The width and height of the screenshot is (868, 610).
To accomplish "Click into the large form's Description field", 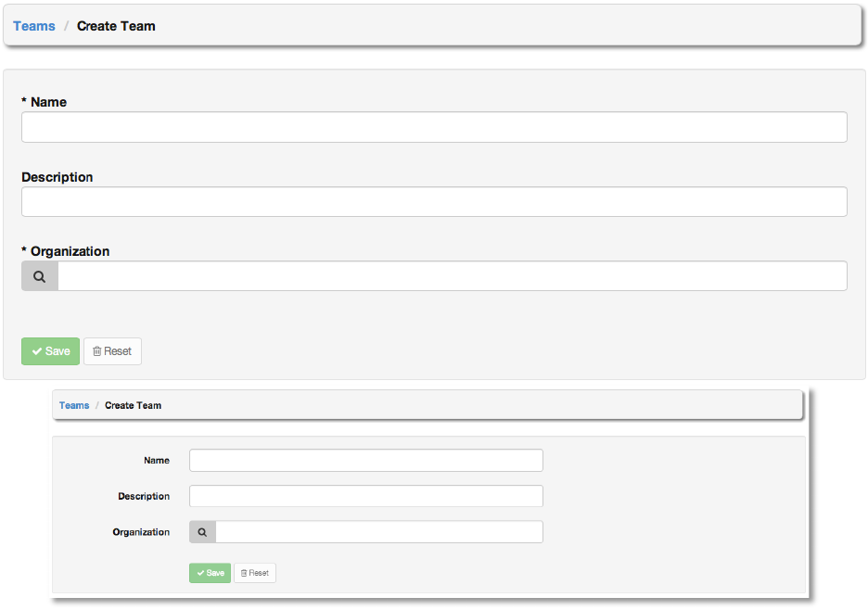I will coord(434,202).
